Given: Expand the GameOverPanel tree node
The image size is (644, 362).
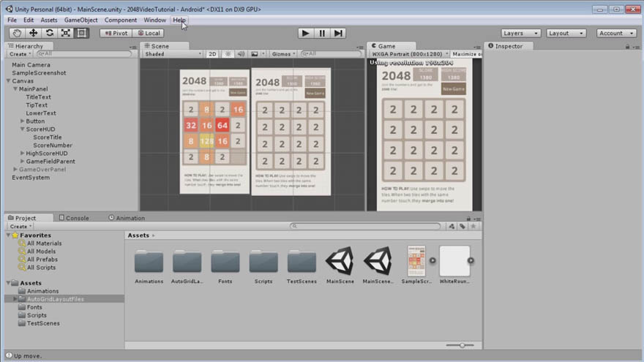Looking at the screenshot, I should (15, 169).
